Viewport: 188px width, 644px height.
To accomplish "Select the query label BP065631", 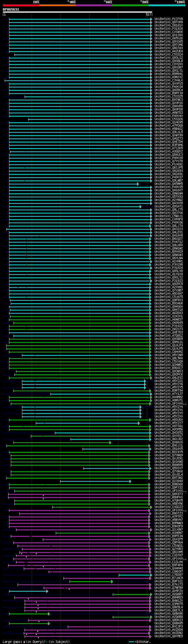I will pyautogui.click(x=11, y=9).
